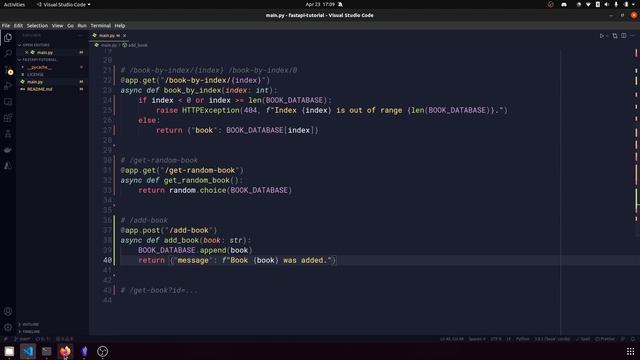Open Terminal from the dock
The image size is (640, 360).
[x=47, y=351]
